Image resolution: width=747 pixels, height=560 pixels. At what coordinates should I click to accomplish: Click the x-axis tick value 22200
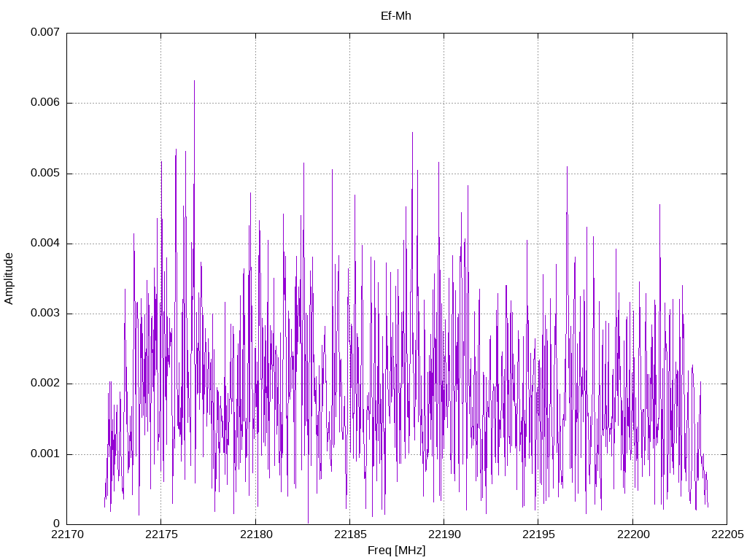[x=633, y=534]
